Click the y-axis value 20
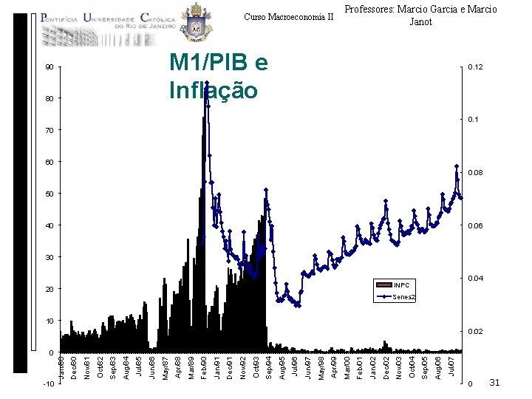The height and width of the screenshot is (399, 532). [x=50, y=290]
